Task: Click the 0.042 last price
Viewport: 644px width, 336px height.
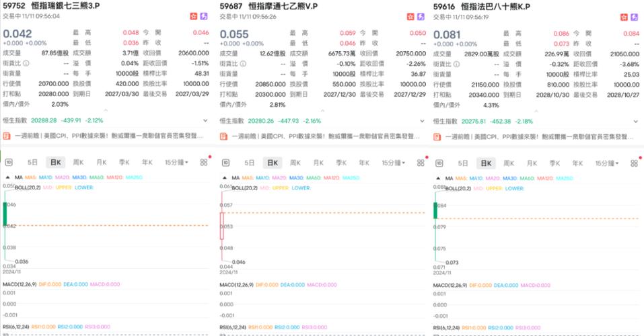Action: 17,34
